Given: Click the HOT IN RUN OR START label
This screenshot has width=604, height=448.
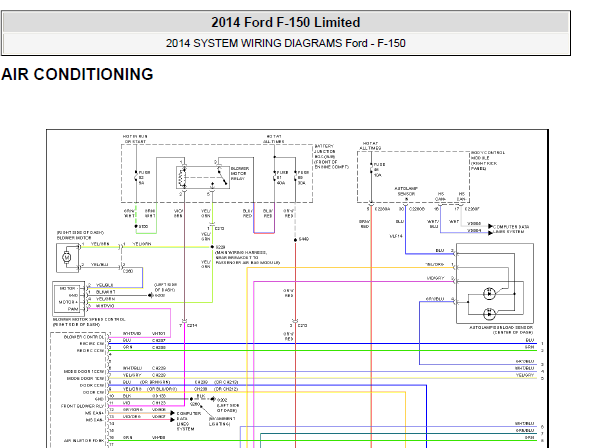Looking at the screenshot, I should [135, 139].
